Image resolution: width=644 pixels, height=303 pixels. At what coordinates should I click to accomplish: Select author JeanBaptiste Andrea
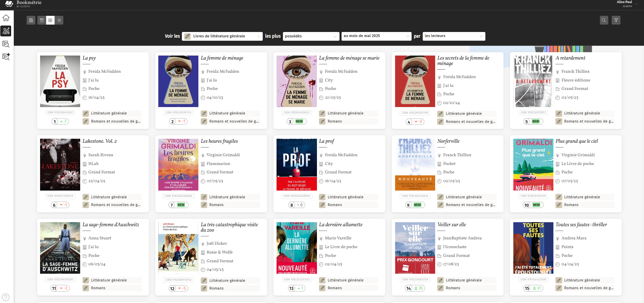pyautogui.click(x=462, y=238)
